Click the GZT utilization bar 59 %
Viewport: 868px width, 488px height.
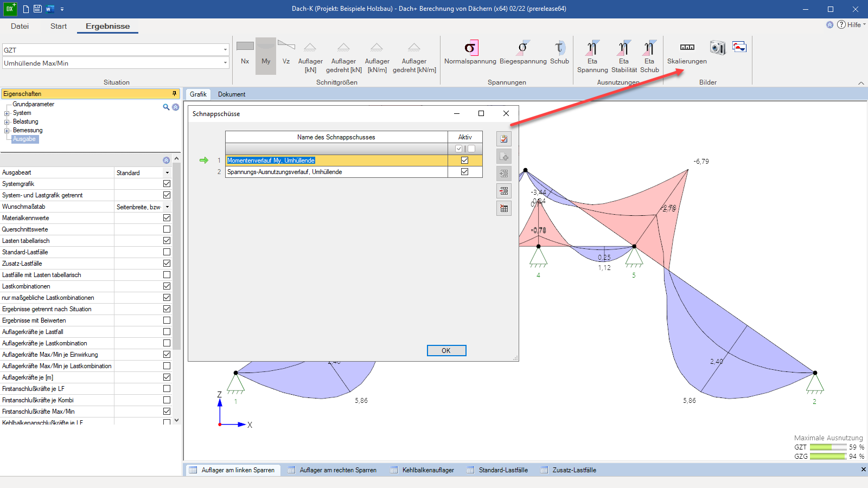[x=828, y=447]
